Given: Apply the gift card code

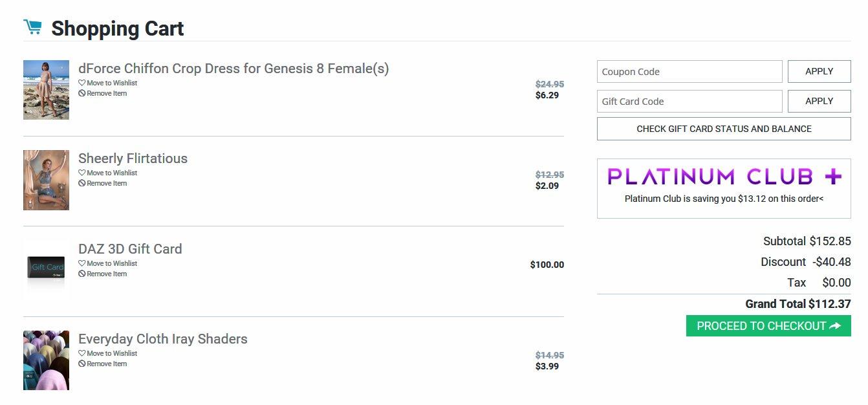Looking at the screenshot, I should [x=819, y=102].
